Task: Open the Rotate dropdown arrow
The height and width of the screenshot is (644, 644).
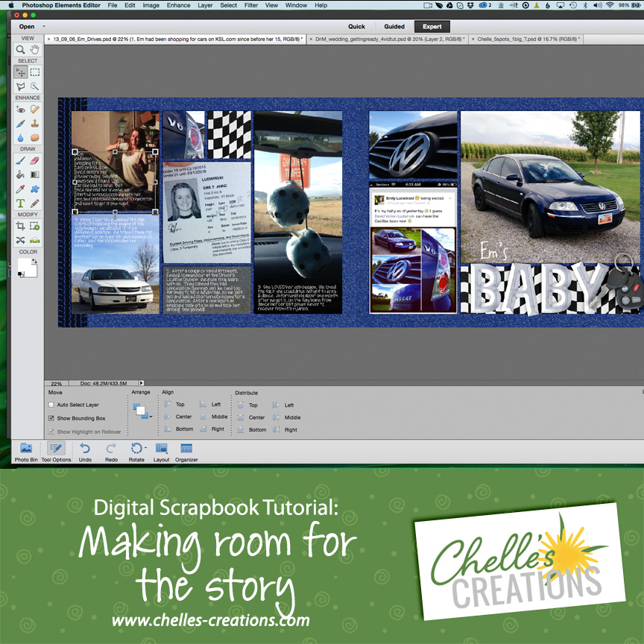Action: [146, 448]
